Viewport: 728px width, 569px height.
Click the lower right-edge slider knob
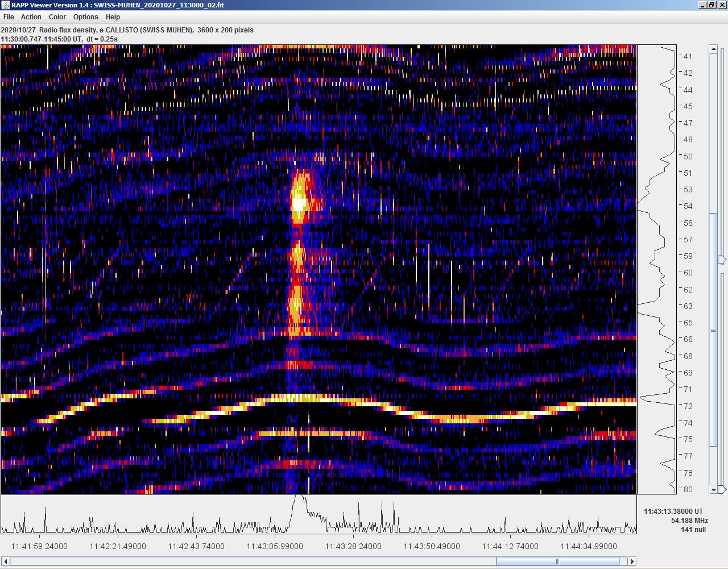pos(722,489)
